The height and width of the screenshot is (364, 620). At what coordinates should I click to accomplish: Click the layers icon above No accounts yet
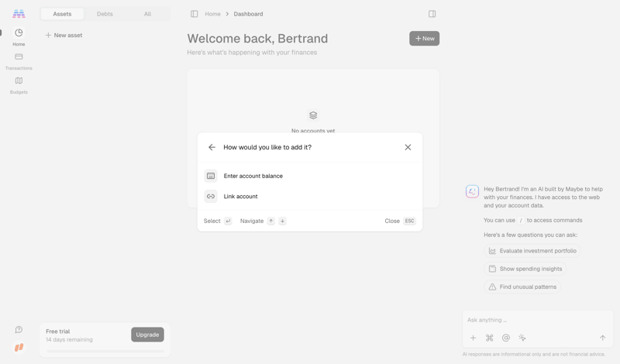pyautogui.click(x=313, y=115)
